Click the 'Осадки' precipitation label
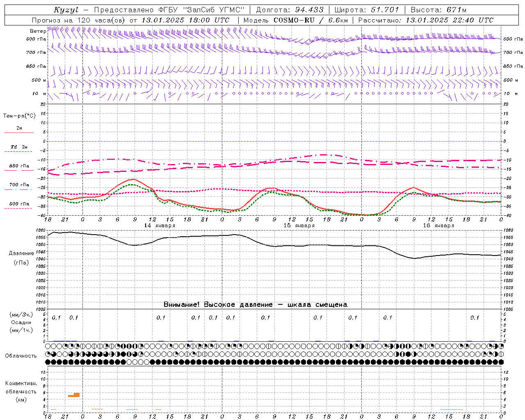 [21, 322]
